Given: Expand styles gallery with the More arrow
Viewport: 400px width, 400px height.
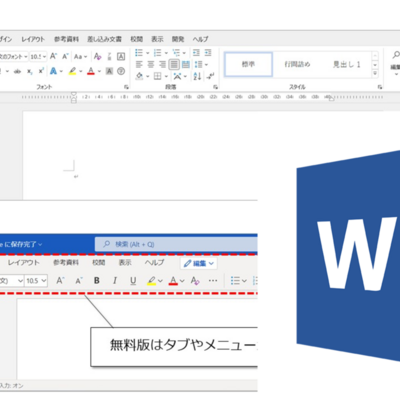Looking at the screenshot, I should coord(375,73).
